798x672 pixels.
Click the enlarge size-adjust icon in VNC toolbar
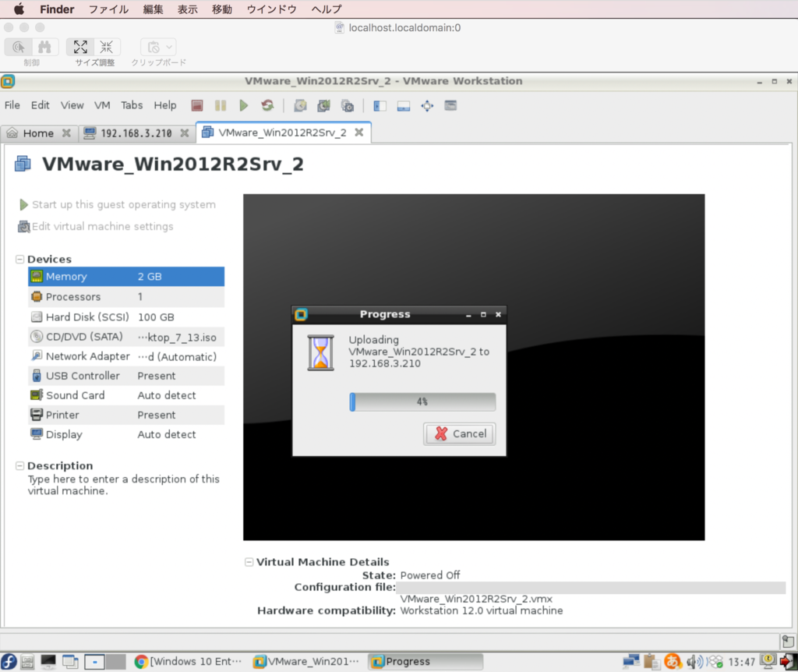pos(80,48)
